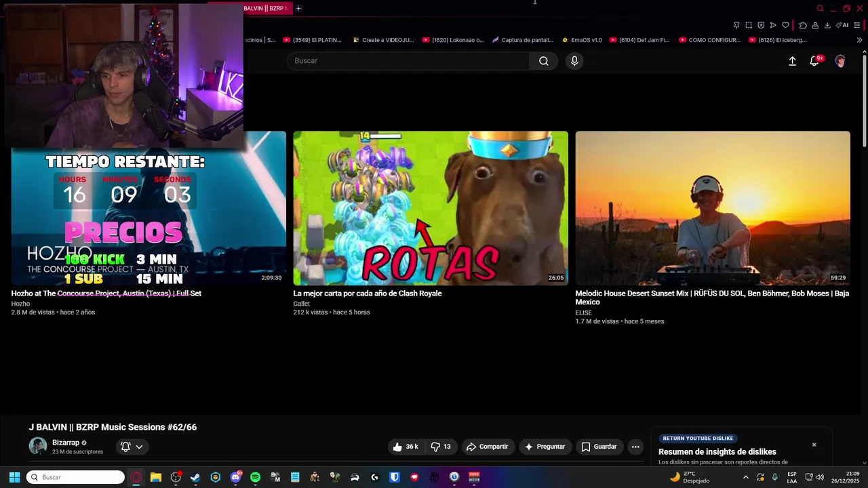Activate voice search microphone icon

(x=574, y=61)
